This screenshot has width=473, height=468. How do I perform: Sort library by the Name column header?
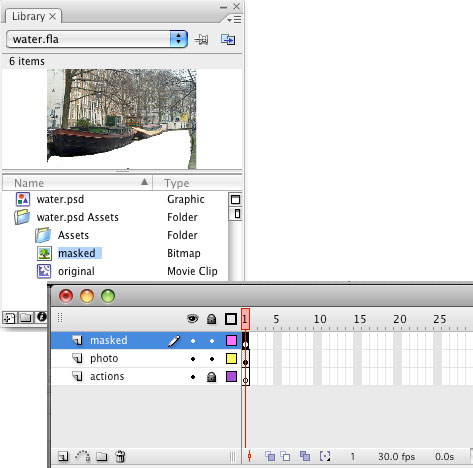[77, 183]
